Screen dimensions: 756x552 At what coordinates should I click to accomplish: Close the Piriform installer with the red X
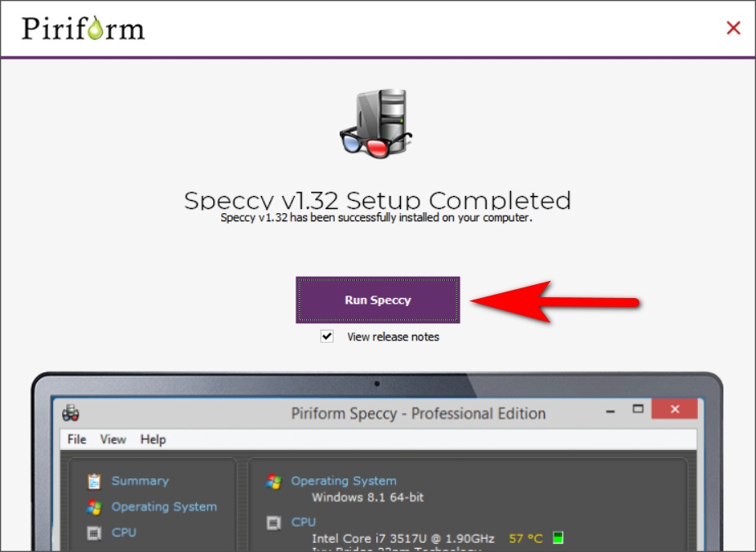[x=733, y=28]
